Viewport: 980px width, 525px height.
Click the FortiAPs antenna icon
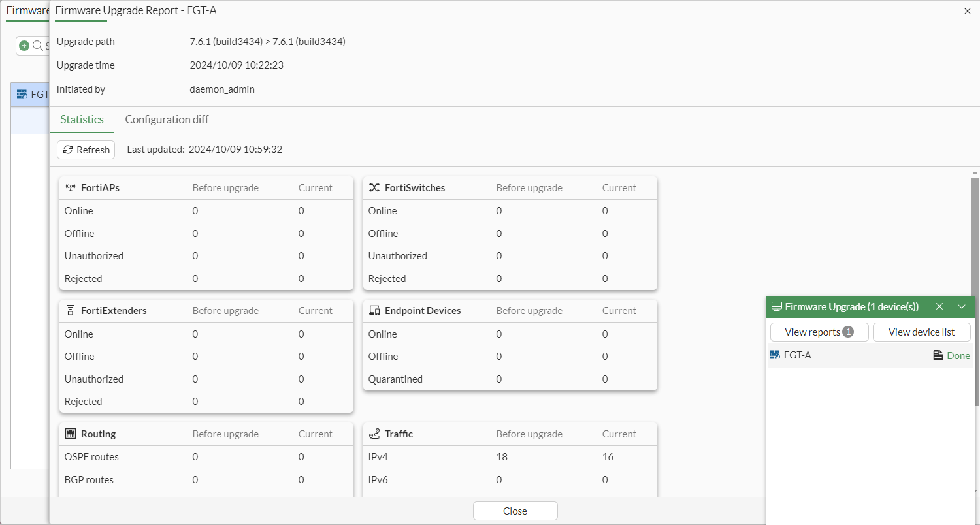point(70,187)
